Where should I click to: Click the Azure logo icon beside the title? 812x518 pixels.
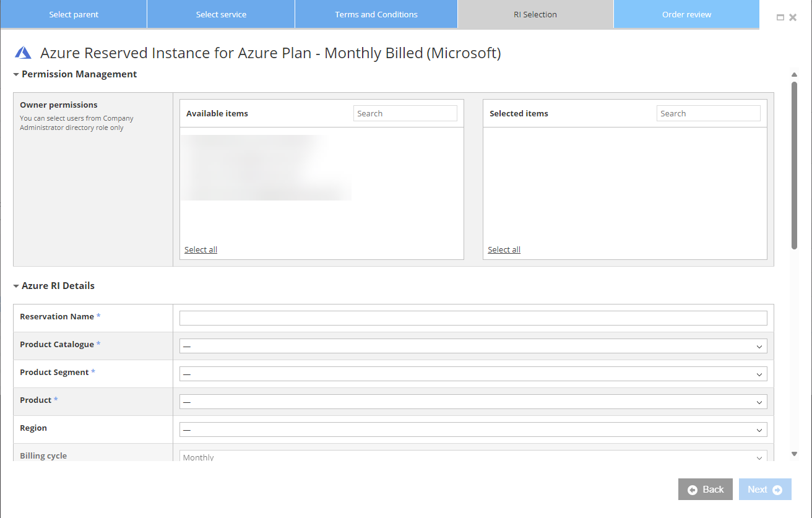coord(24,53)
